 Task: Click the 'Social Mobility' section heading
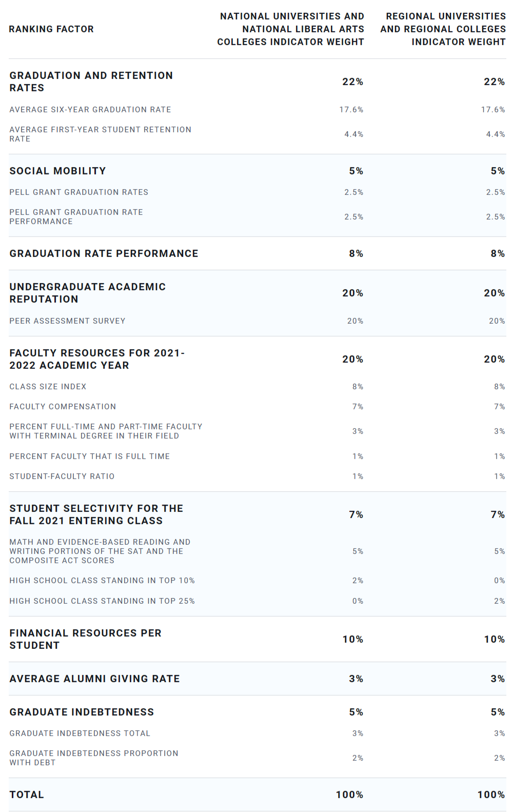click(57, 171)
